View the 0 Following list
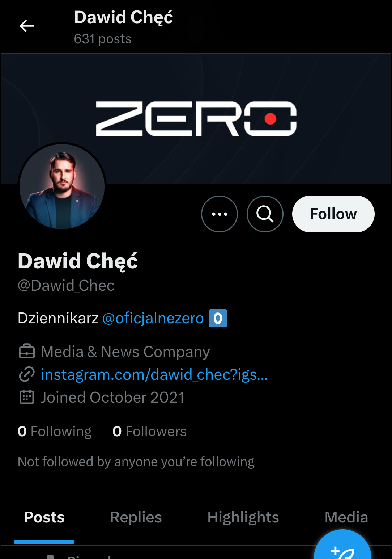 click(55, 431)
